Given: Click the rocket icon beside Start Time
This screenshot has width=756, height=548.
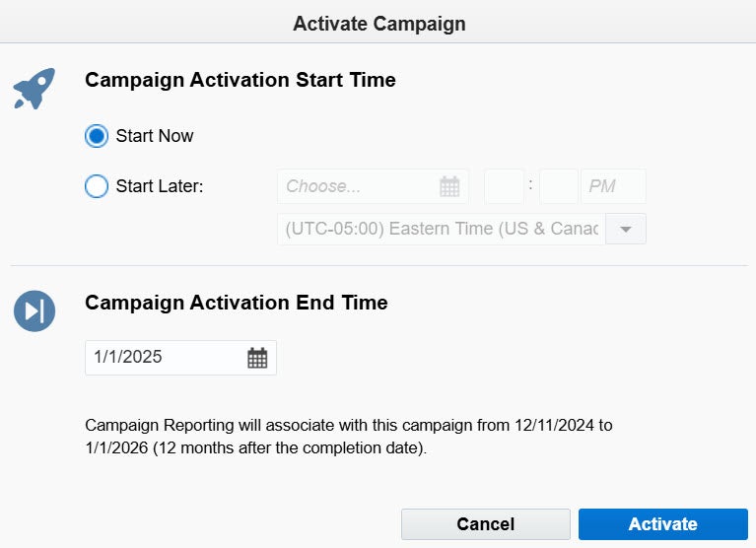Looking at the screenshot, I should click(34, 89).
